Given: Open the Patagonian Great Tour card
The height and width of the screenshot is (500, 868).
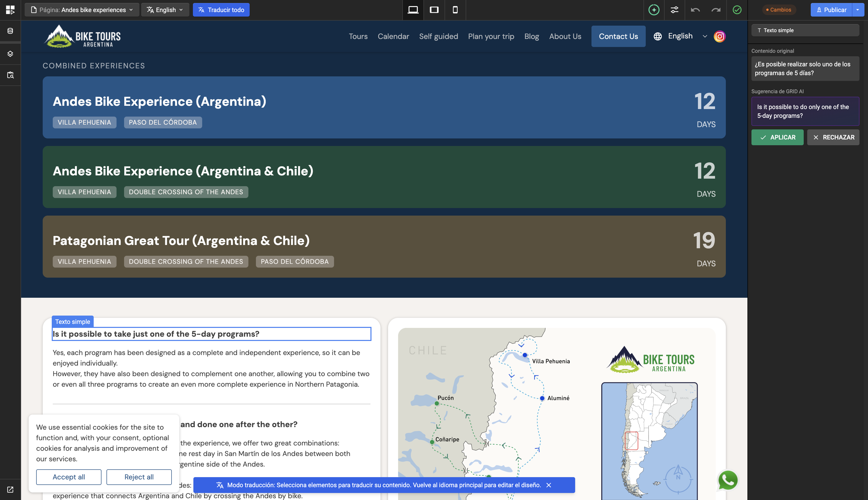Looking at the screenshot, I should pos(384,246).
